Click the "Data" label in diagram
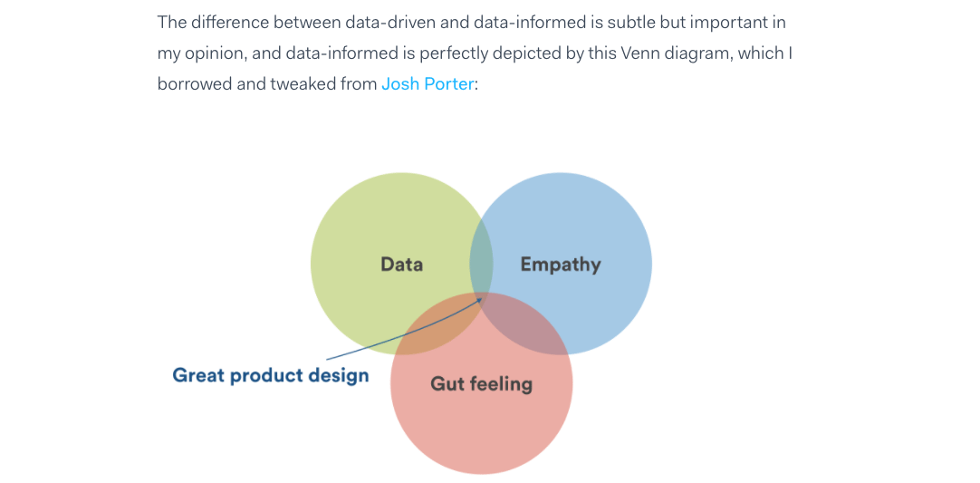 (401, 265)
